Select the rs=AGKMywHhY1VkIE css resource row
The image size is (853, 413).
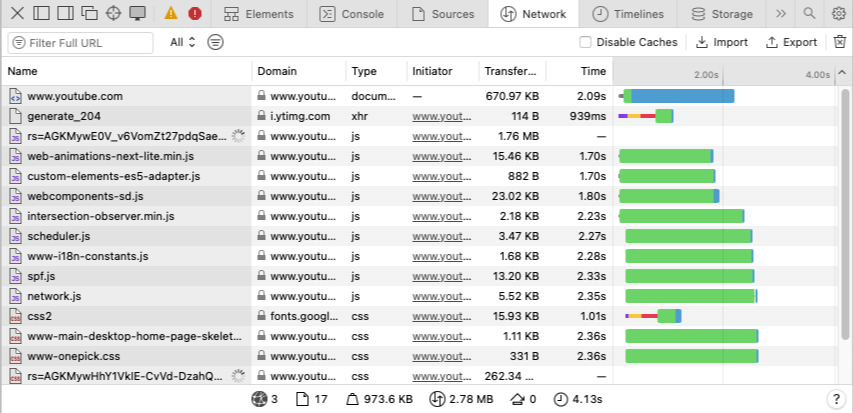point(419,376)
